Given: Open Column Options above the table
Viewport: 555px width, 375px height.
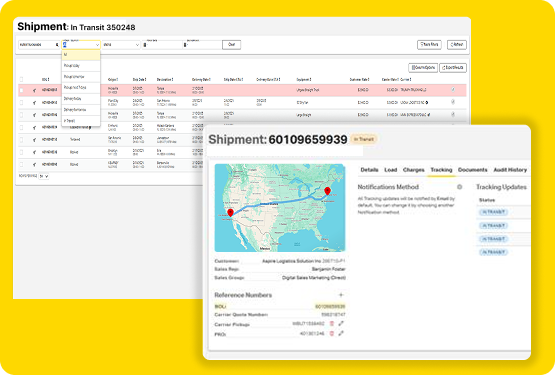Looking at the screenshot, I should coord(423,67).
